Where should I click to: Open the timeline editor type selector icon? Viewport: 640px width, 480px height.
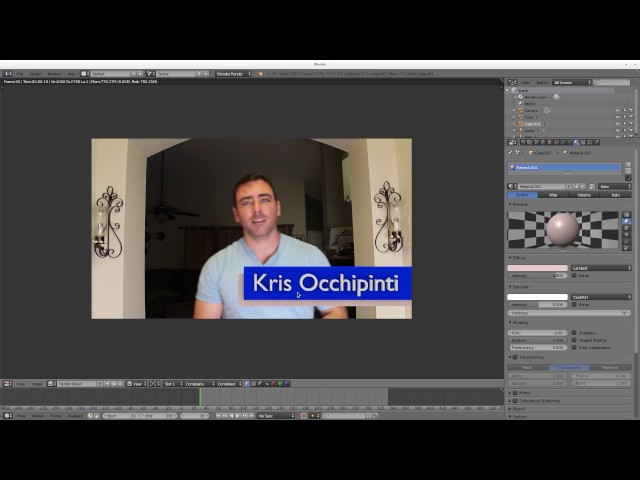pyautogui.click(x=8, y=416)
